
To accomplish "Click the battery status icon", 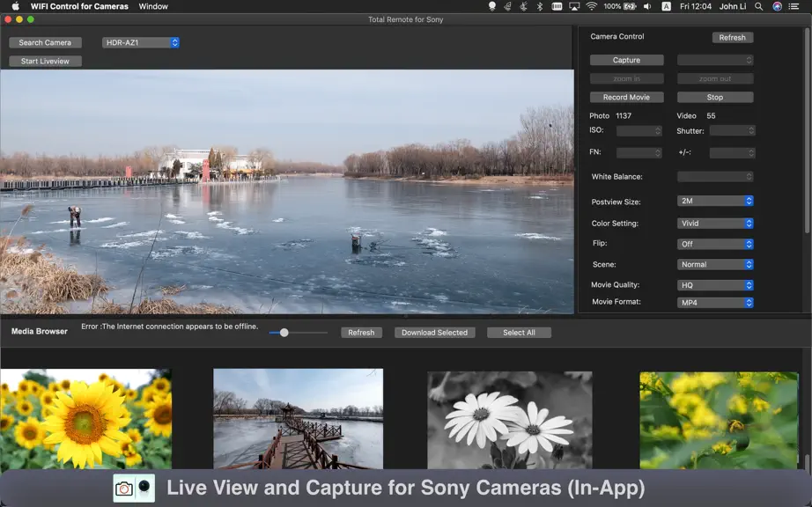I will [630, 6].
